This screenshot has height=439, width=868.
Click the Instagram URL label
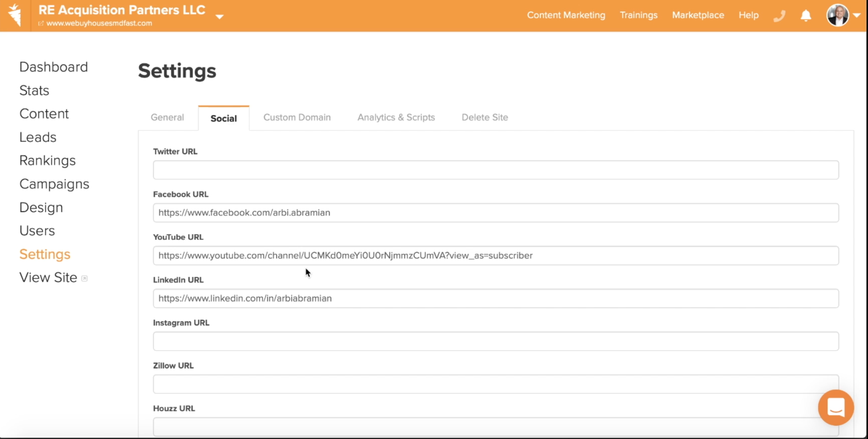tap(181, 323)
